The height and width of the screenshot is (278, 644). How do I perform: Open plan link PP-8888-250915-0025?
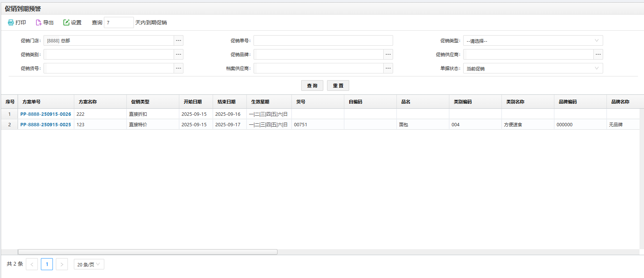tap(46, 124)
